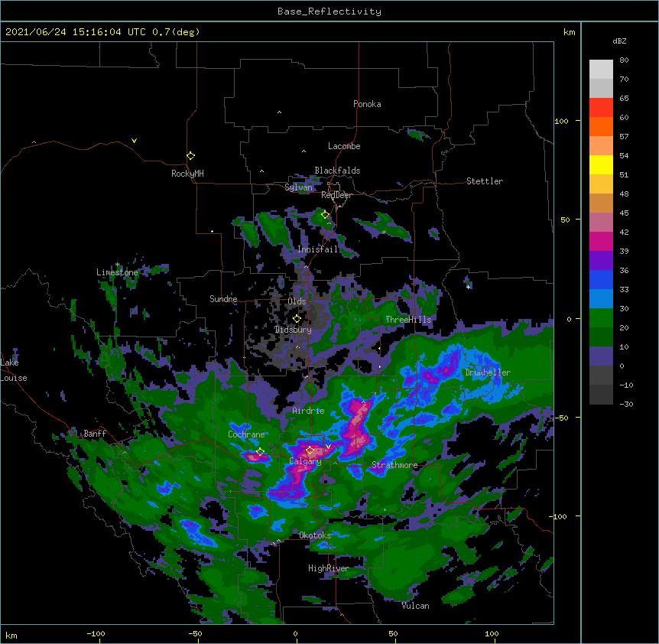The width and height of the screenshot is (659, 644).
Task: Click the Blackfalds map label
Action: (337, 171)
